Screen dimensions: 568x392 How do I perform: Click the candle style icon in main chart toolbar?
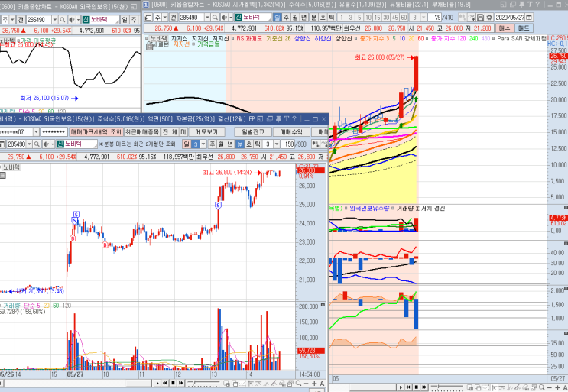pyautogui.click(x=463, y=18)
